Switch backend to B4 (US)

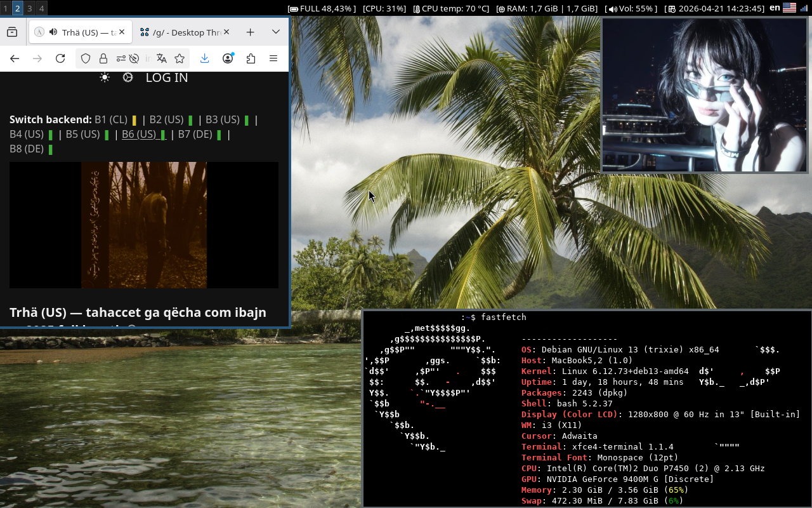[31, 135]
